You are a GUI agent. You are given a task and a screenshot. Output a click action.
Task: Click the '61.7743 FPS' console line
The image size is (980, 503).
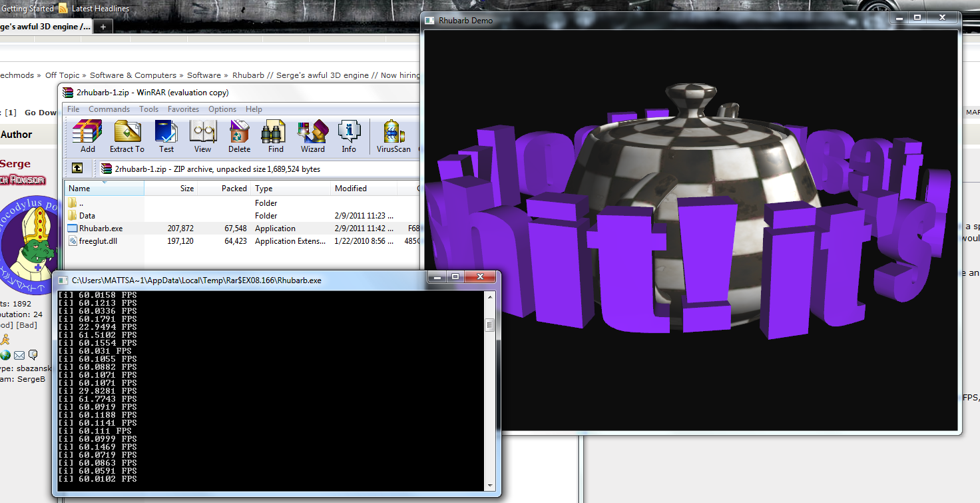pos(97,399)
